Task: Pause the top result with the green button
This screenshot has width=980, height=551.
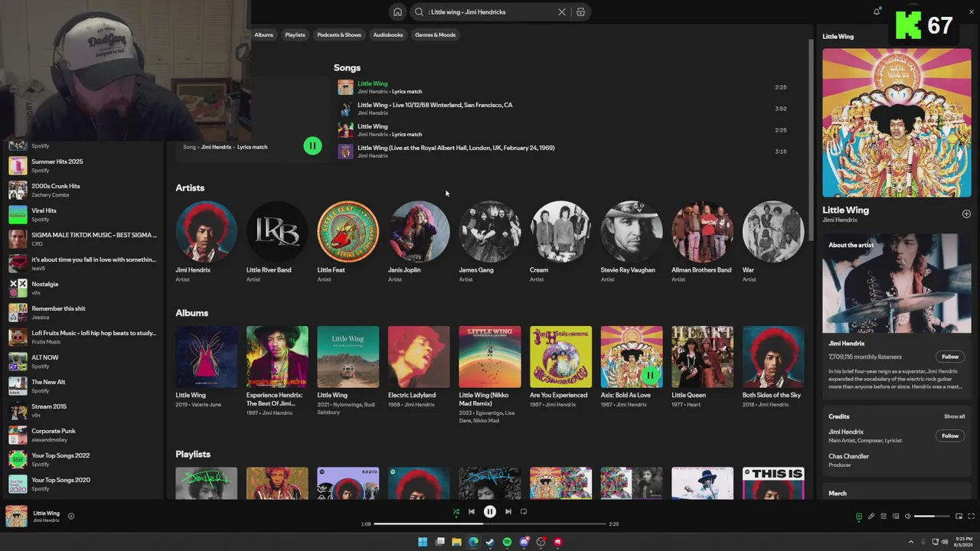Action: 312,145
